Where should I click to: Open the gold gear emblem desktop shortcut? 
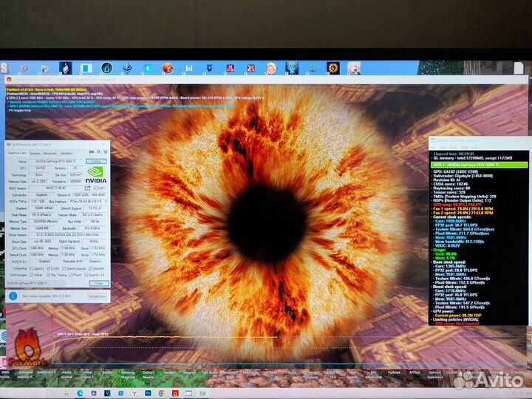click(x=333, y=68)
